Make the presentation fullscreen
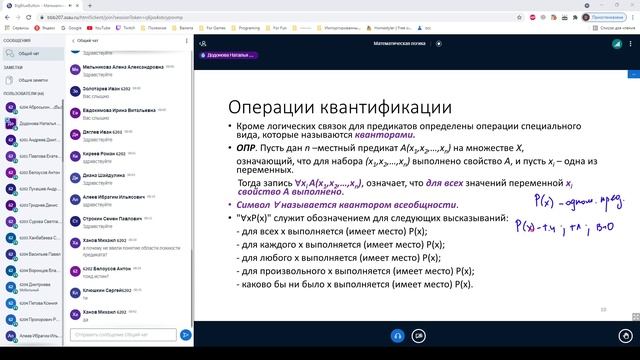640x360 pixels. [x=636, y=317]
